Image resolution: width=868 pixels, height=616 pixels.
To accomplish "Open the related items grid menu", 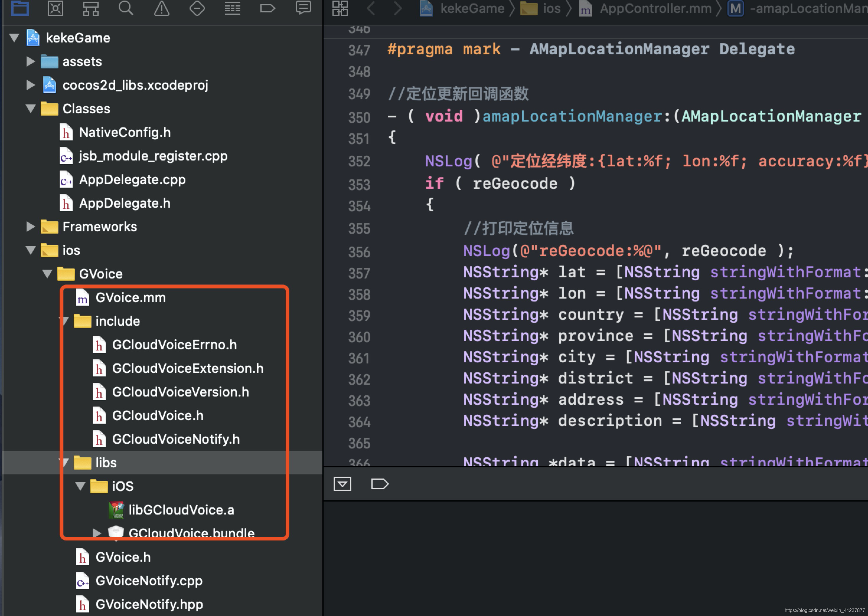I will (340, 8).
